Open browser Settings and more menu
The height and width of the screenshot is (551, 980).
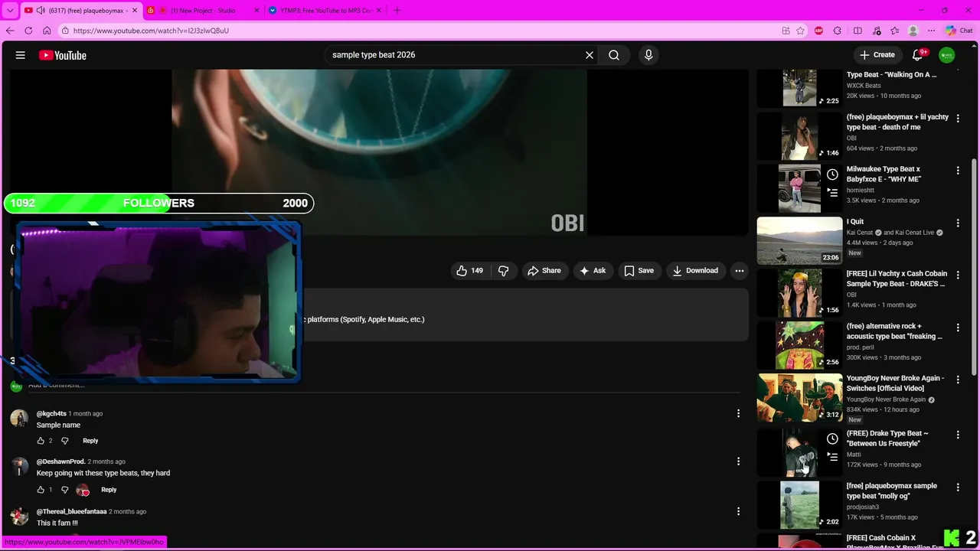931,31
